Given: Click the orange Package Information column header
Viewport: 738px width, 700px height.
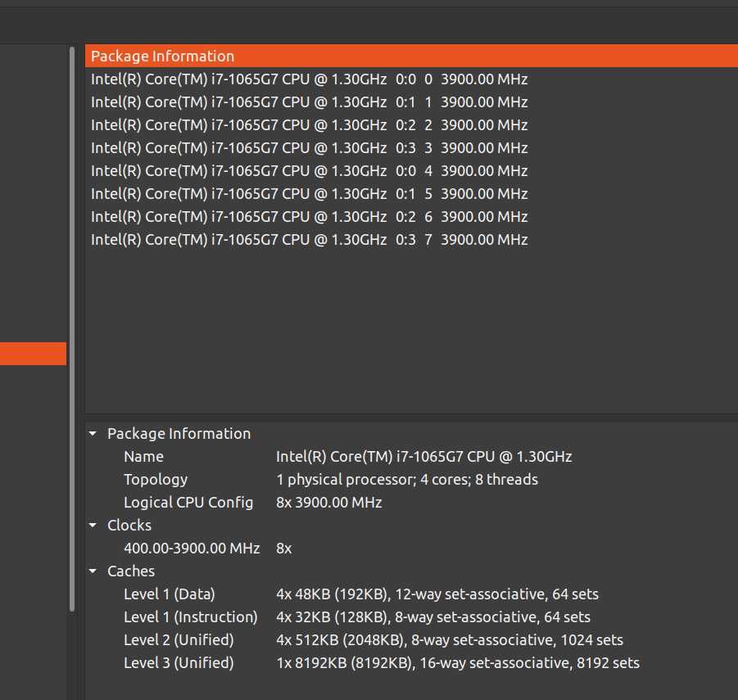Looking at the screenshot, I should point(410,56).
